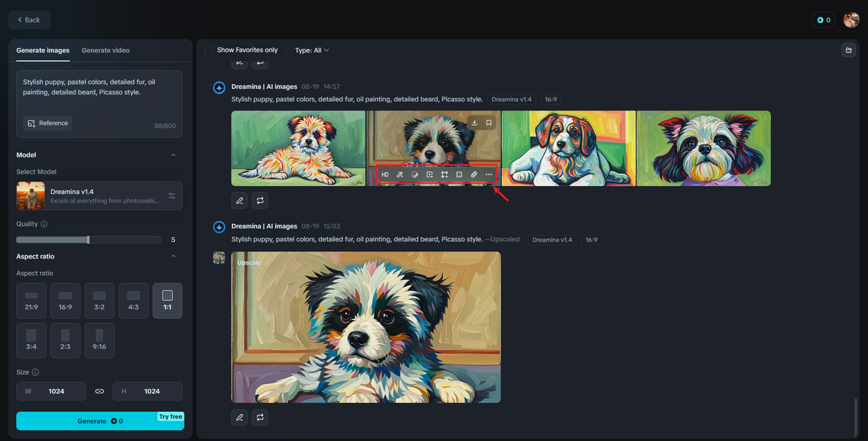Screen dimensions: 868x441
Task: Click the edit pencil button below the 14:57 results
Action: 239,200
